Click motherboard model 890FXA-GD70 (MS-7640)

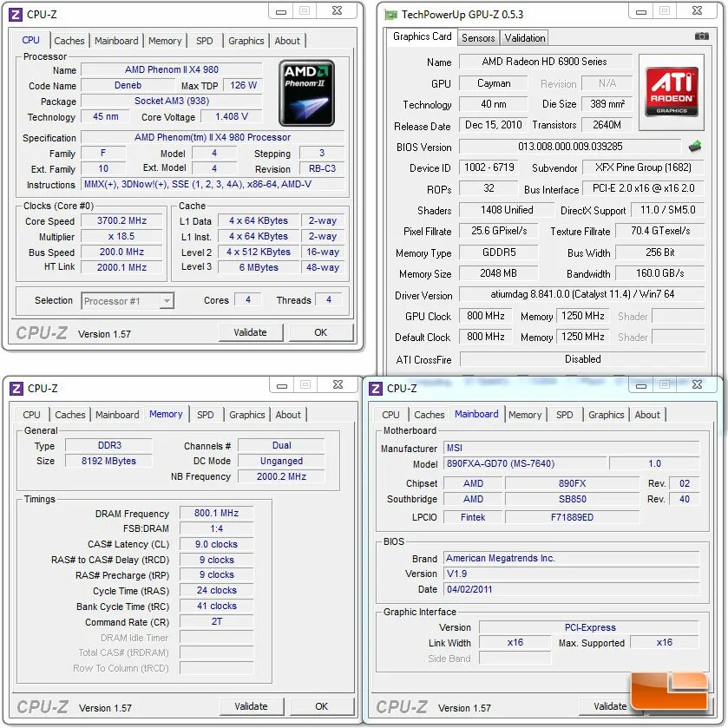525,464
